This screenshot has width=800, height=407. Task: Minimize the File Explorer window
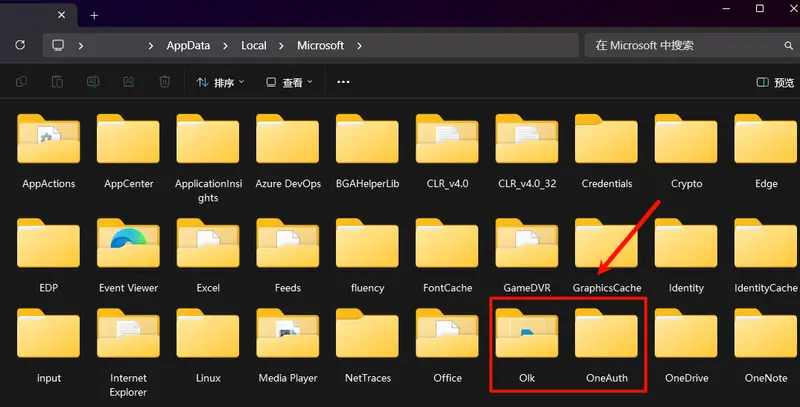[x=727, y=8]
